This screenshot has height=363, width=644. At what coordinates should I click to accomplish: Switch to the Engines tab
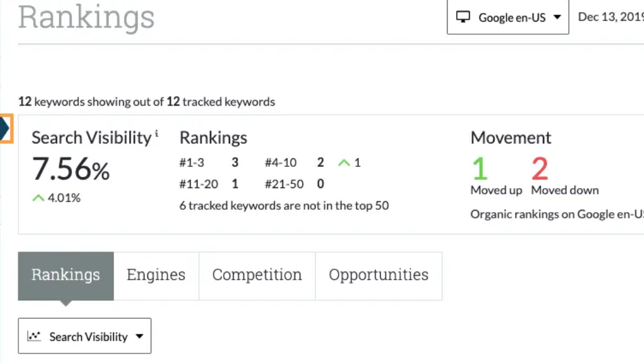pos(156,276)
